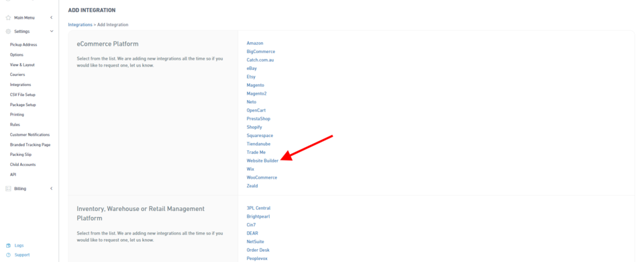Viewport: 644px width, 262px height.
Task: Go to Printing settings
Action: point(17,115)
